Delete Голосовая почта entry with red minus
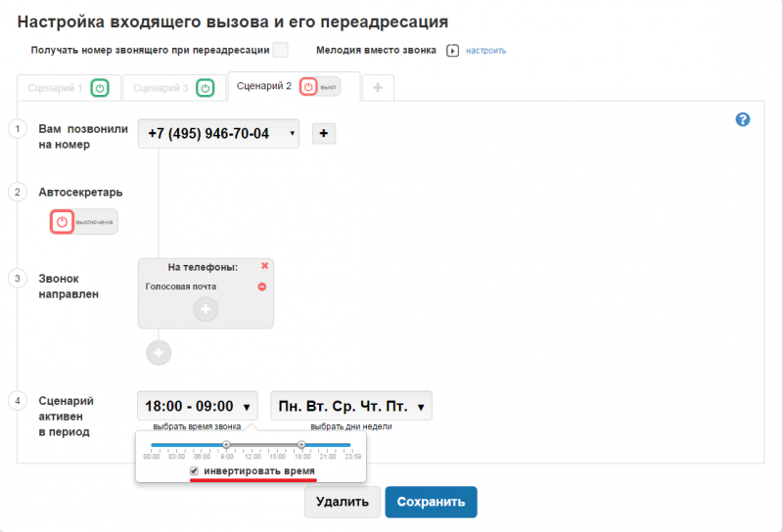783x532 pixels. point(262,287)
